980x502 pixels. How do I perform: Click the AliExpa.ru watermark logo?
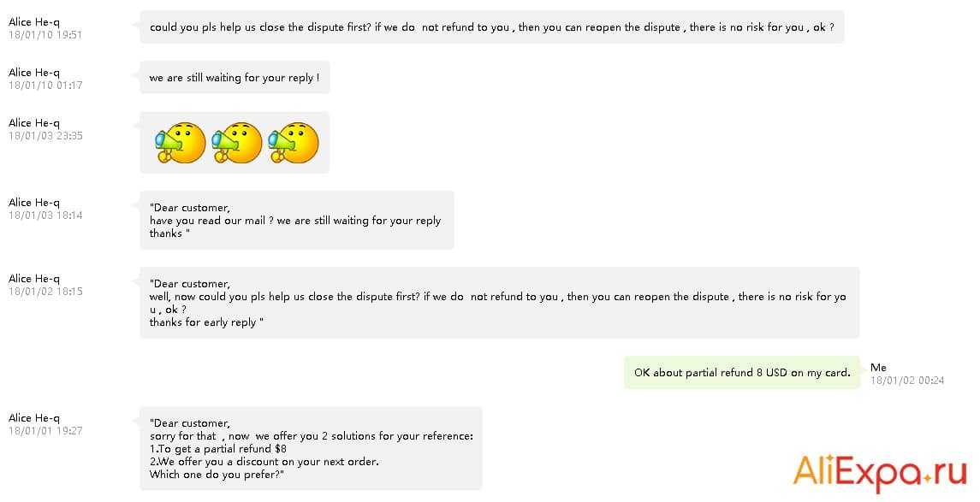pos(880,472)
